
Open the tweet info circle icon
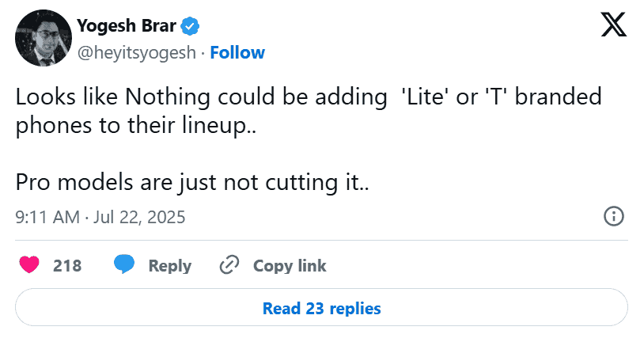click(x=614, y=216)
